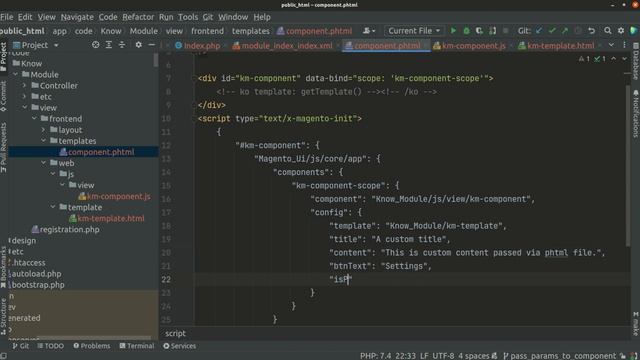Hide the Project tool window
640x360 pixels.
pos(151,45)
